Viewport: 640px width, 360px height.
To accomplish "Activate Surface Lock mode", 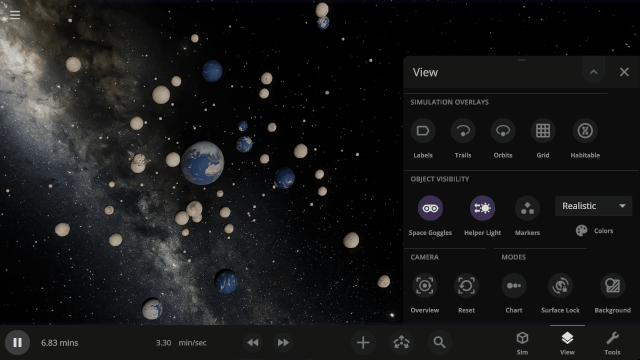I will (x=560, y=286).
